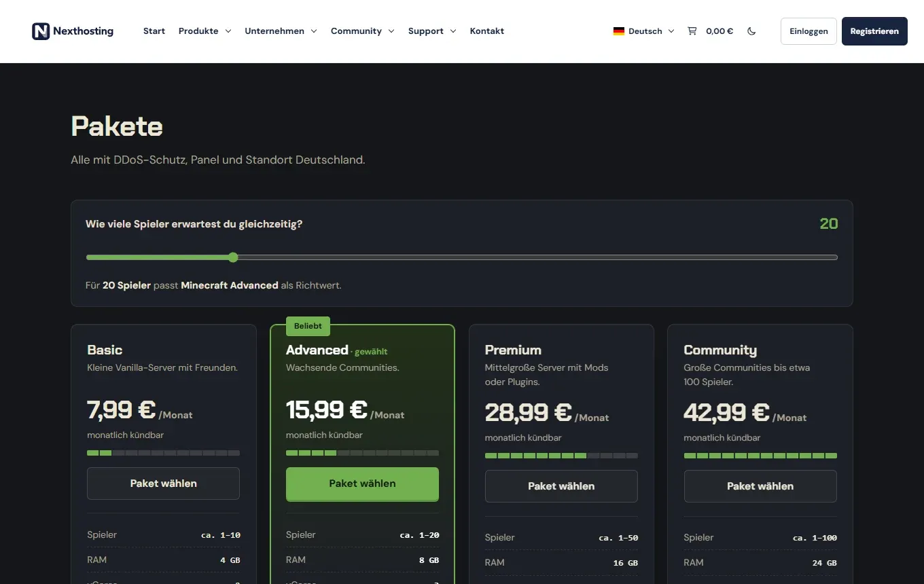Viewport: 924px width, 584px height.
Task: Click the cart total 0,00 €
Action: tap(719, 31)
